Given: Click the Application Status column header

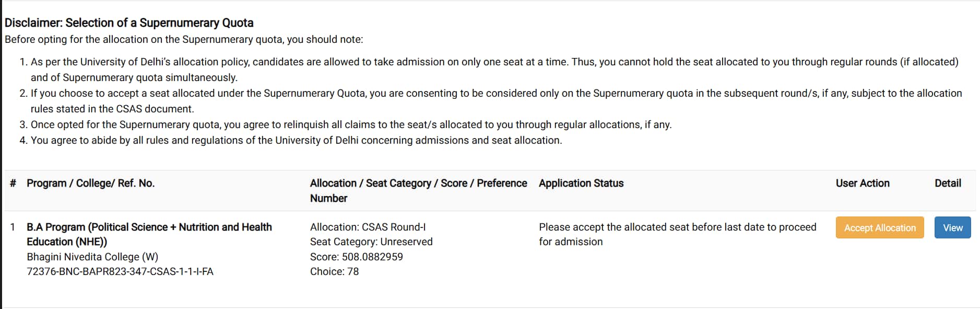Looking at the screenshot, I should click(581, 183).
